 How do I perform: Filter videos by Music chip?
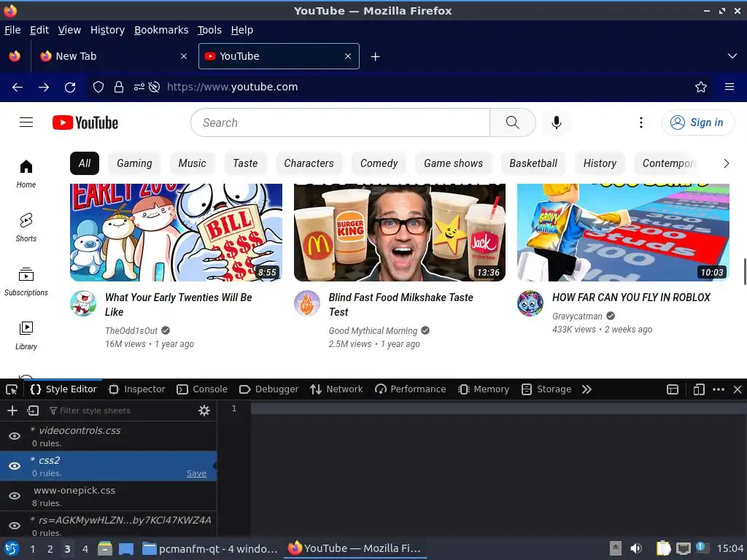point(192,163)
